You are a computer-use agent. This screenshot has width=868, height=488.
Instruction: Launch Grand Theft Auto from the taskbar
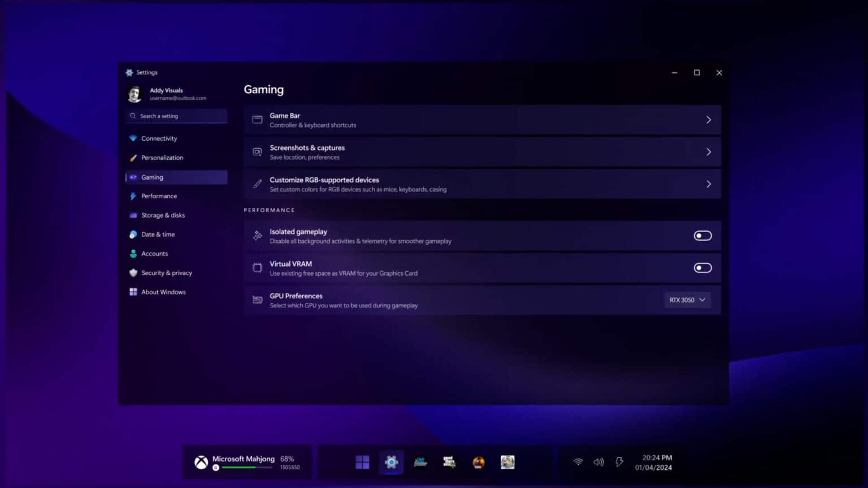pyautogui.click(x=449, y=462)
